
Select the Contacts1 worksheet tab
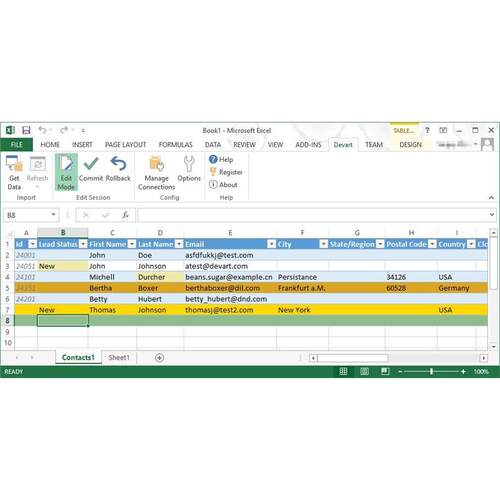click(x=78, y=358)
